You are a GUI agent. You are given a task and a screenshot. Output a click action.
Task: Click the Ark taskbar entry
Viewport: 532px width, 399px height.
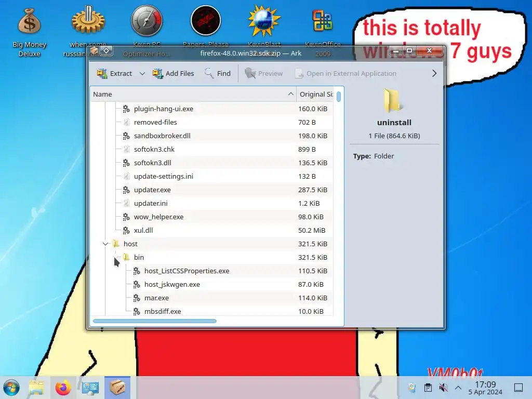[117, 388]
